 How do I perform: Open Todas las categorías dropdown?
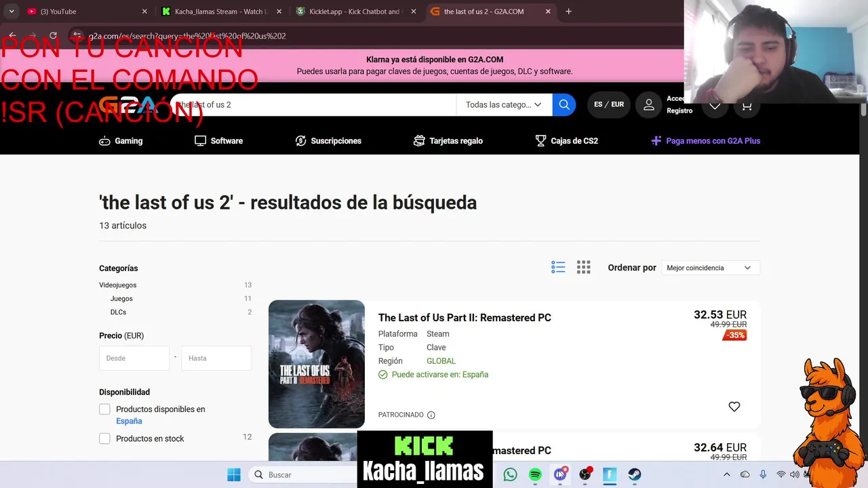click(x=504, y=104)
